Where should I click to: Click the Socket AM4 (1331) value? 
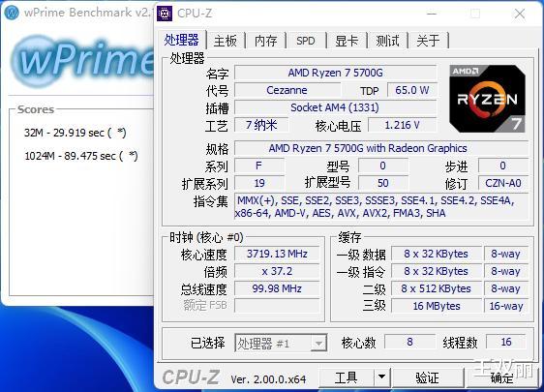[x=335, y=107]
